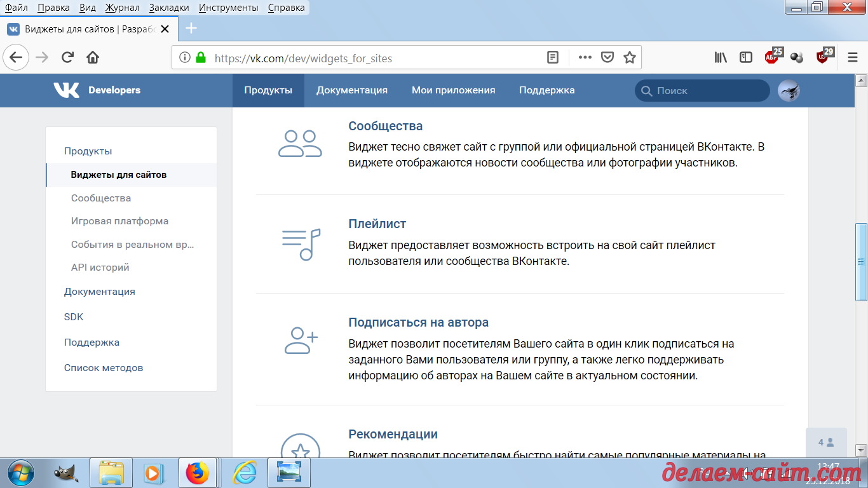The height and width of the screenshot is (488, 868).
Task: Open Документация in the left sidebar
Action: (99, 292)
